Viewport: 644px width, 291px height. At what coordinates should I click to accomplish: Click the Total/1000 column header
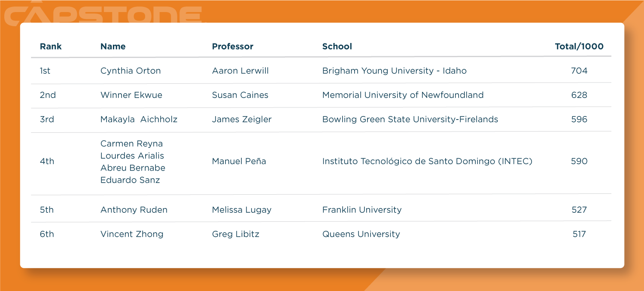[x=579, y=46]
